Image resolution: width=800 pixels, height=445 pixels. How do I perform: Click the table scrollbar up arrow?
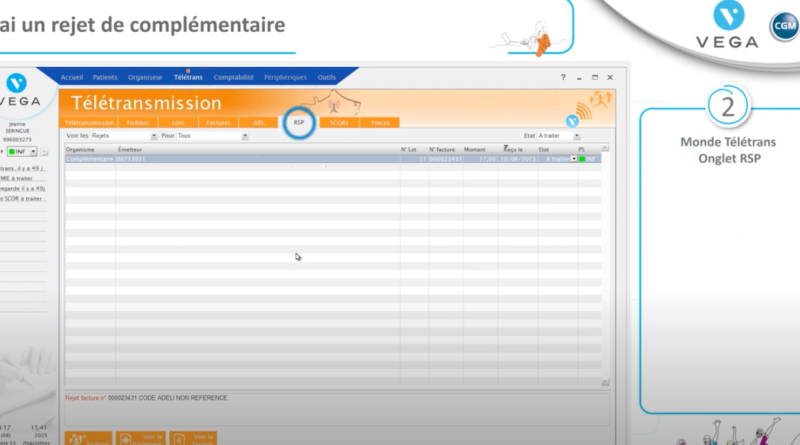pos(605,149)
